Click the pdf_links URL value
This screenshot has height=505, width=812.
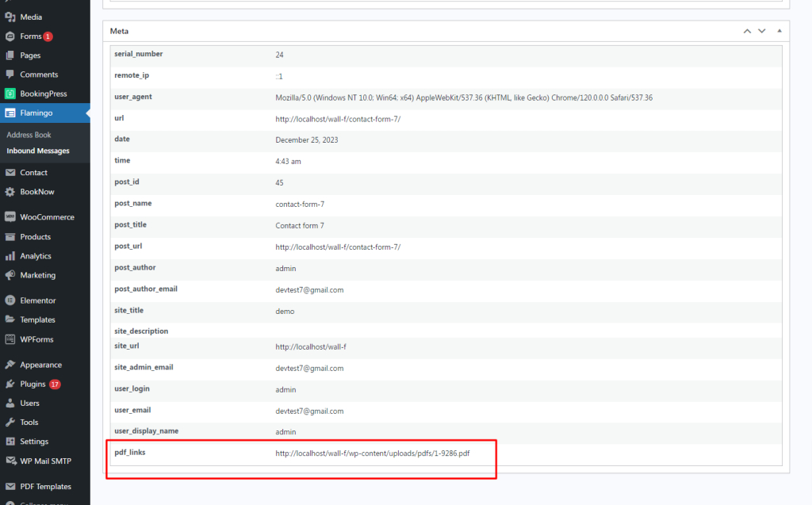click(373, 453)
